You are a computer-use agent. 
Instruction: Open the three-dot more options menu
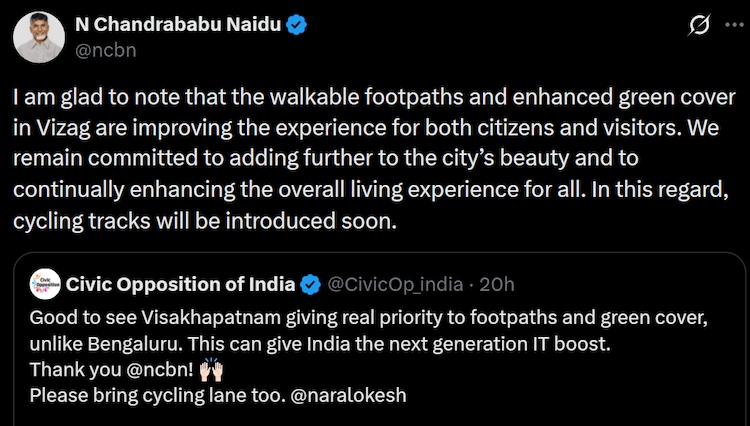734,27
